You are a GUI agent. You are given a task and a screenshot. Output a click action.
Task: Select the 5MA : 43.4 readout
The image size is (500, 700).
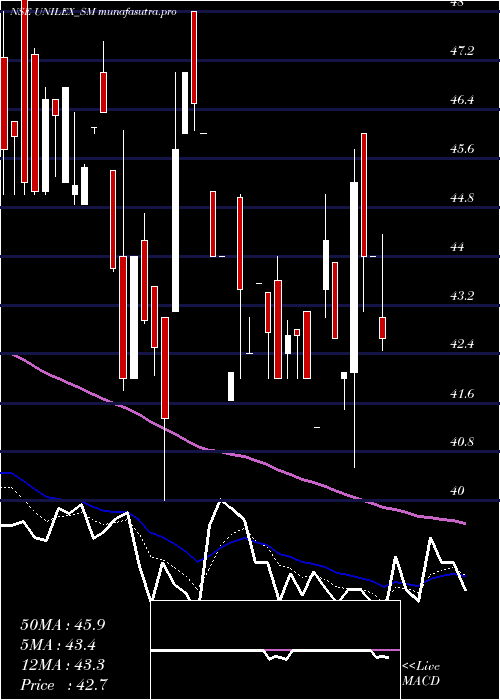point(58,645)
